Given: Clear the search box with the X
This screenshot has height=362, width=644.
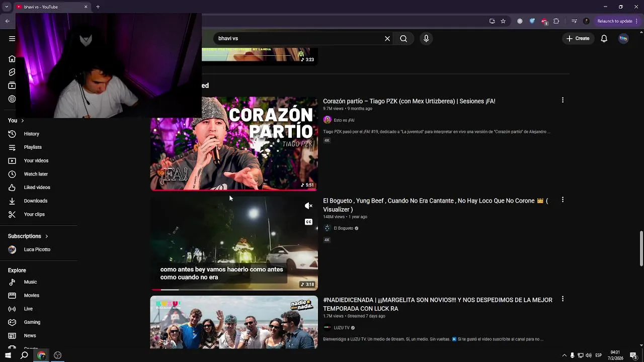Looking at the screenshot, I should point(387,38).
